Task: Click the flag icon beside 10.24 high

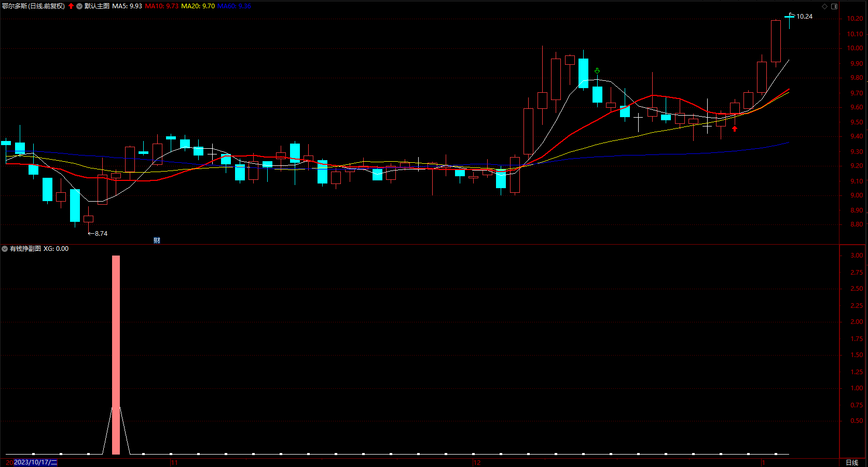Action: coord(791,15)
